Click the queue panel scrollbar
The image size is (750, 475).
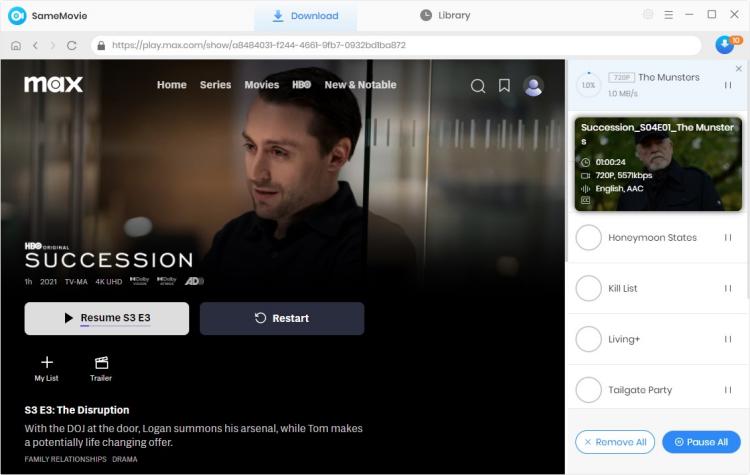pos(747,206)
